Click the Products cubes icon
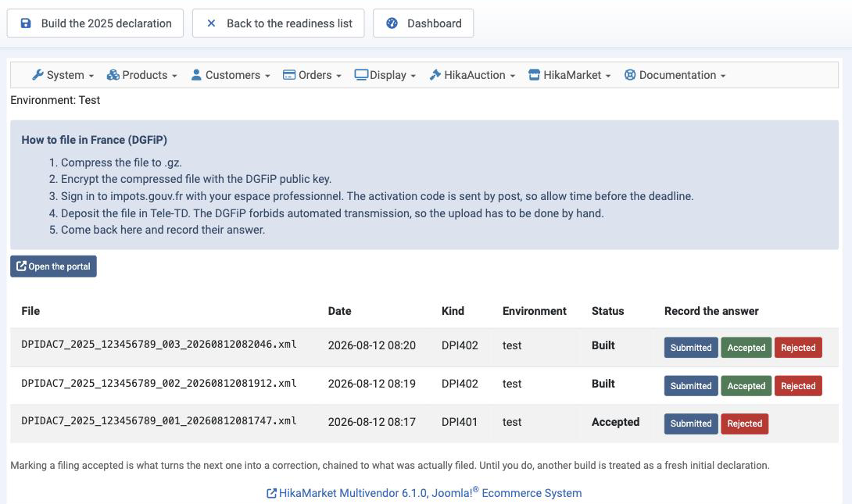Screen dimensions: 852x504 113,75
